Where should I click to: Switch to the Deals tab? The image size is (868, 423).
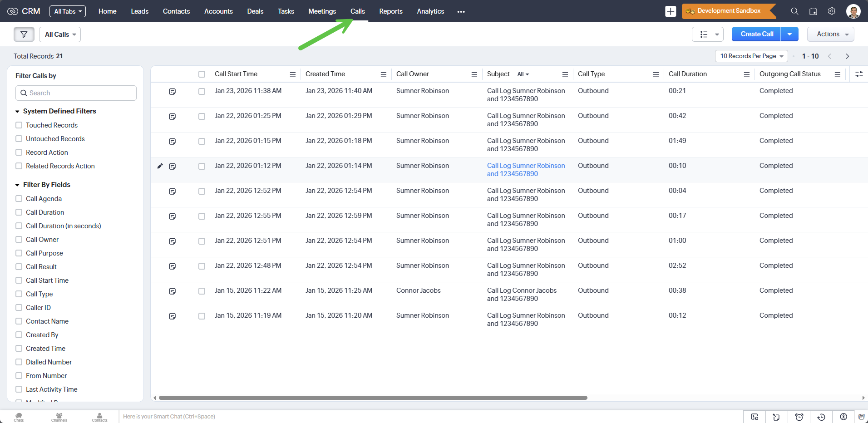click(x=255, y=11)
